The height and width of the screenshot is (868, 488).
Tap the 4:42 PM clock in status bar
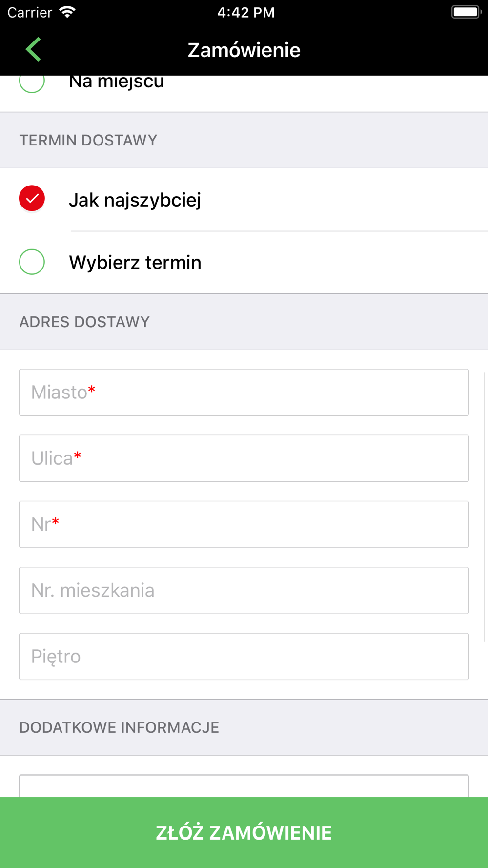click(x=246, y=12)
